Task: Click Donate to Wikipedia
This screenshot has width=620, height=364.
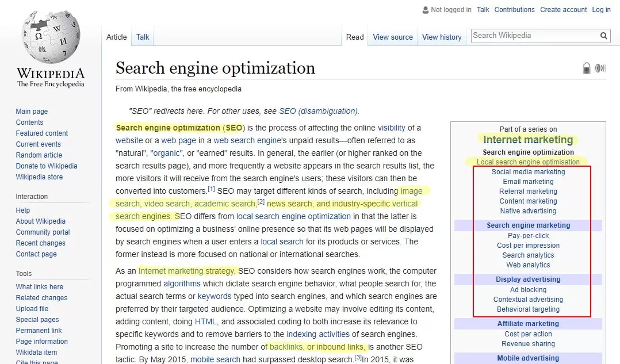Action: (x=47, y=166)
